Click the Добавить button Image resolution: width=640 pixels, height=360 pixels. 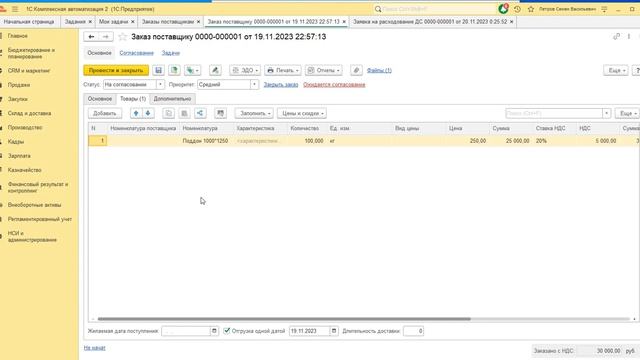[x=105, y=113]
